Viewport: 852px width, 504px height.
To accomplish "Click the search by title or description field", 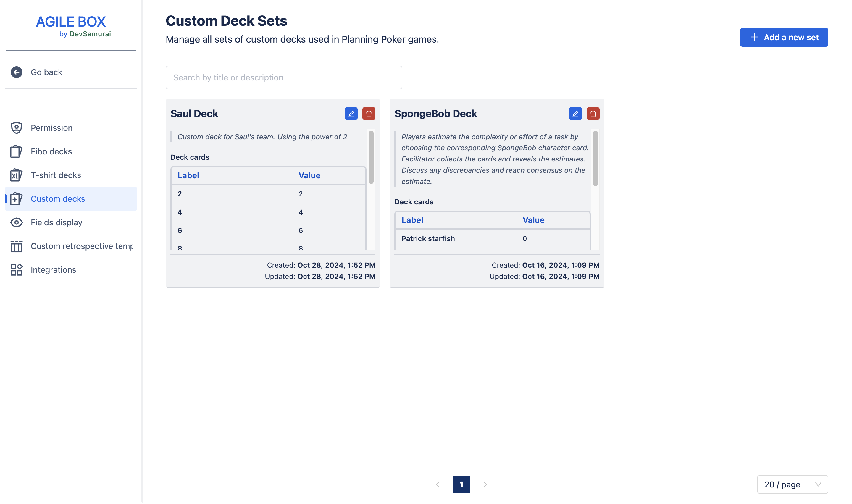I will 284,77.
